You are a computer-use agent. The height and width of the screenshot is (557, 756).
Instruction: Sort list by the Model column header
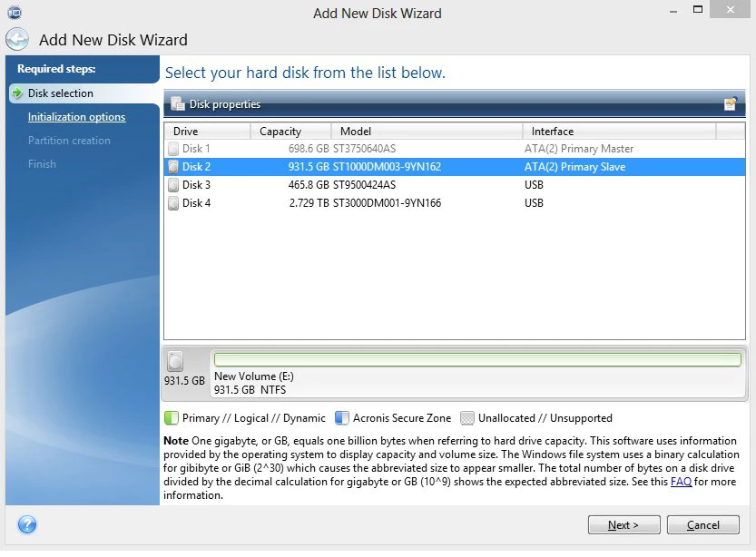pyautogui.click(x=427, y=132)
